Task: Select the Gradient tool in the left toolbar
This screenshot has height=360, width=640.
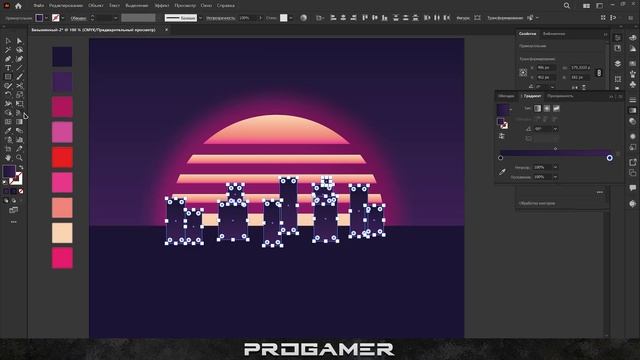Action: (19, 122)
